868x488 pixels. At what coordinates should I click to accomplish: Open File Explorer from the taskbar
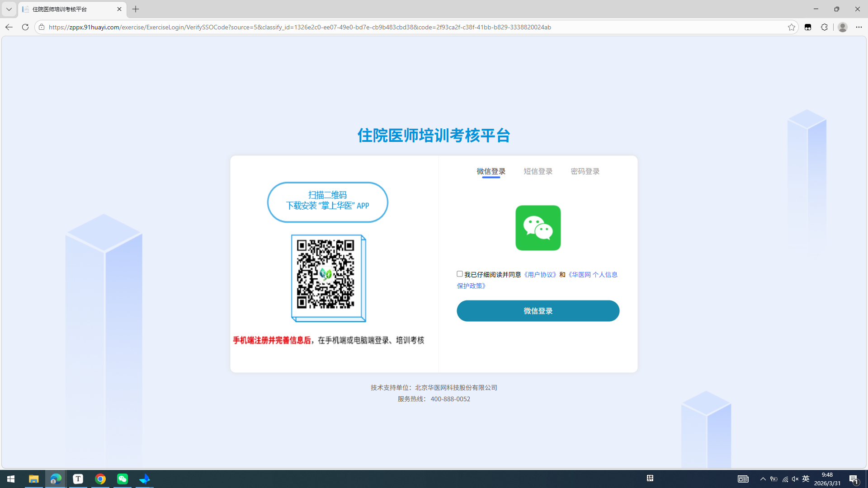coord(33,479)
